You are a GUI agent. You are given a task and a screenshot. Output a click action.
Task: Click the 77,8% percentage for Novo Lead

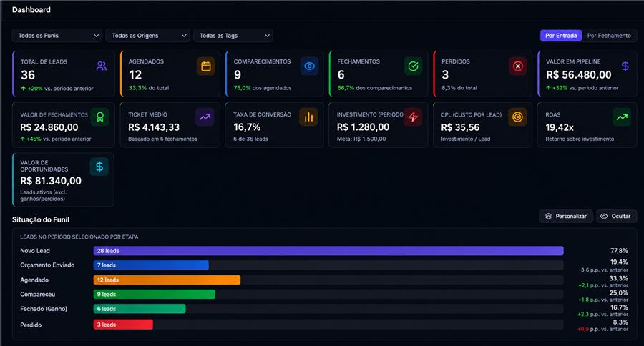pyautogui.click(x=619, y=251)
